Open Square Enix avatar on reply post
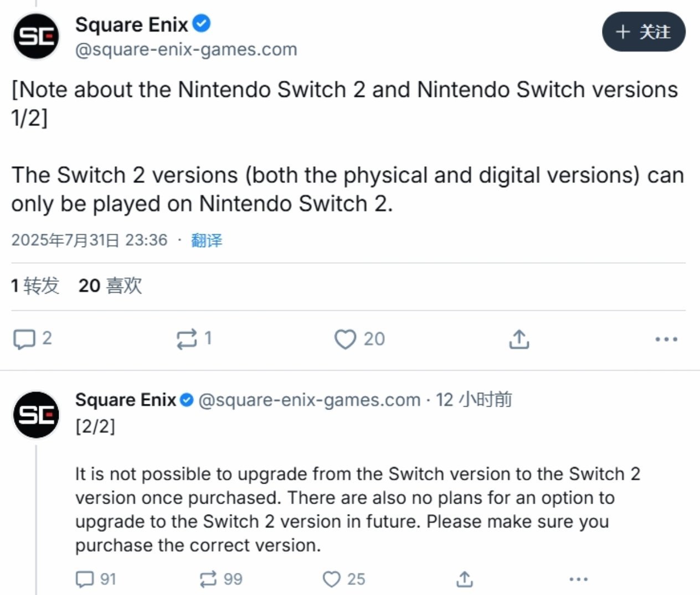This screenshot has height=595, width=700. coord(36,414)
